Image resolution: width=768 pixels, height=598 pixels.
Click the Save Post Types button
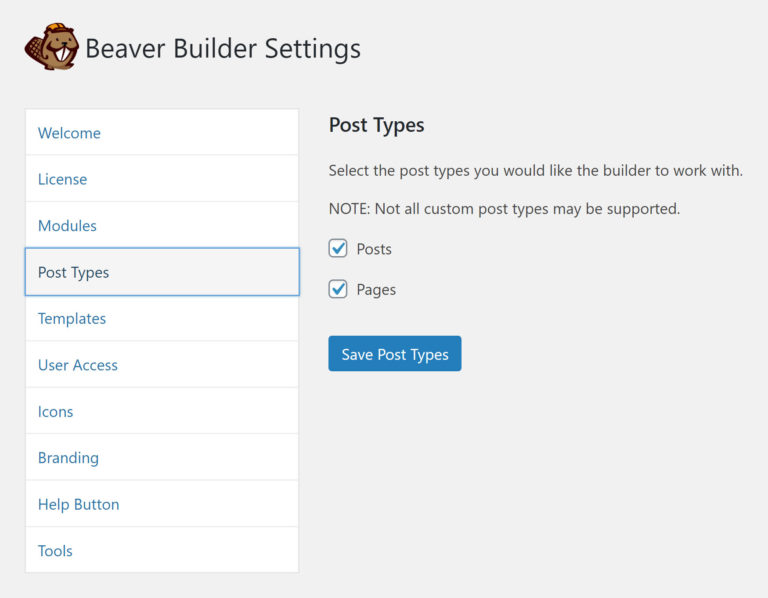[395, 354]
